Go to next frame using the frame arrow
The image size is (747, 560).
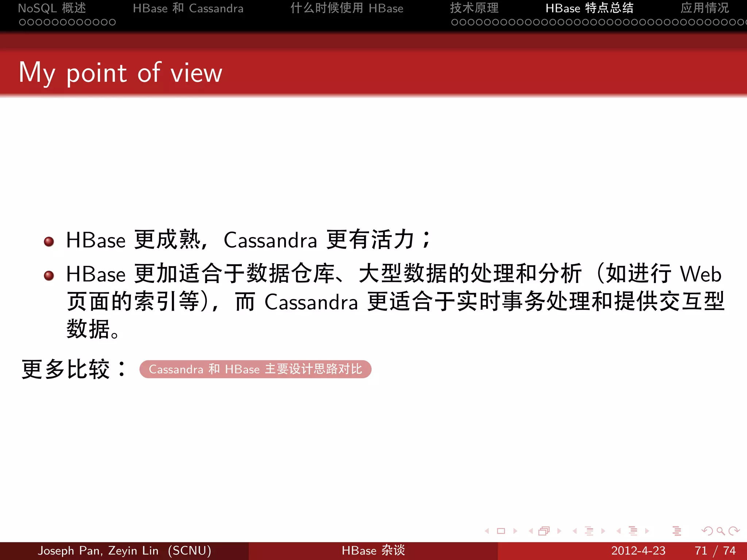point(559,531)
